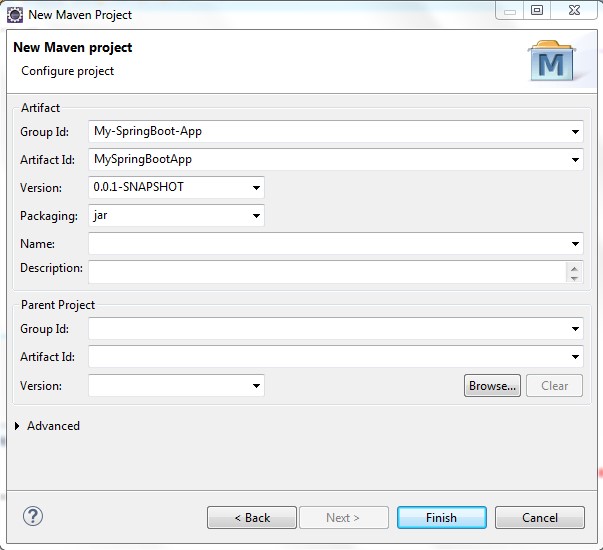Go to previous page with Back

tap(252, 517)
